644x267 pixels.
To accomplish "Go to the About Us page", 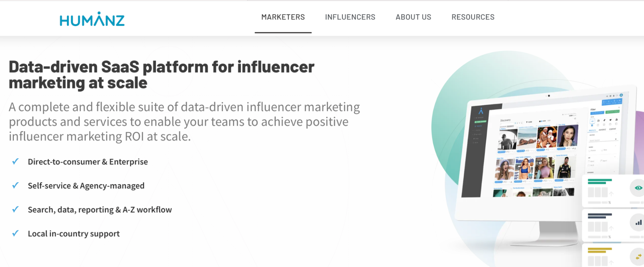I will (x=413, y=17).
